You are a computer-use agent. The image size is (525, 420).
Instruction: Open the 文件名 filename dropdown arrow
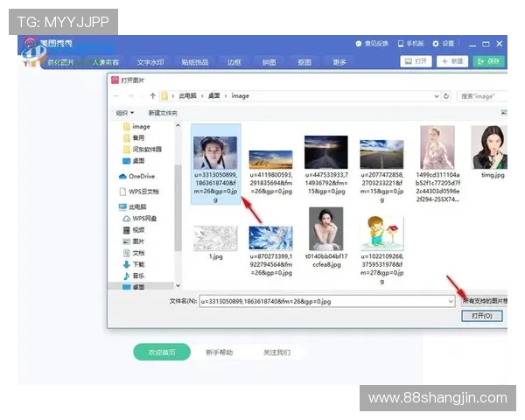[x=453, y=301]
